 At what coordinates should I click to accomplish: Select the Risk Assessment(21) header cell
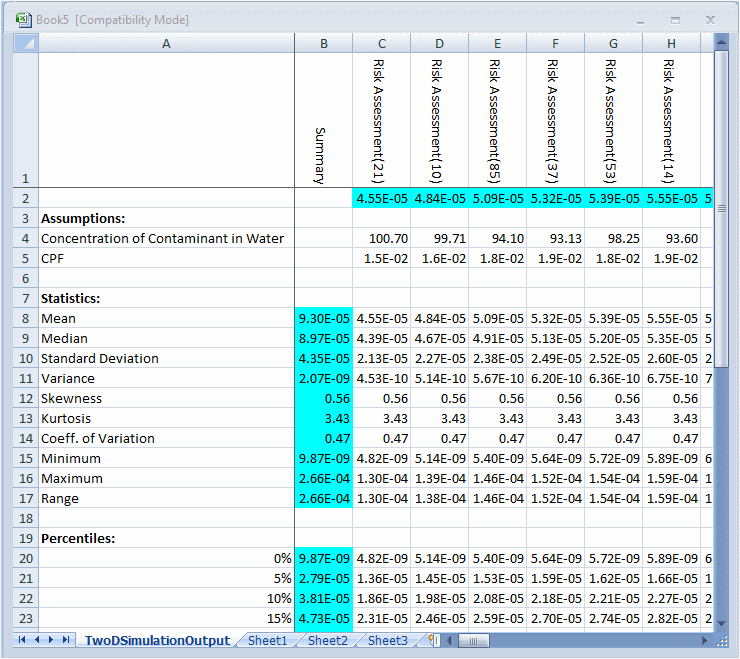[x=381, y=120]
